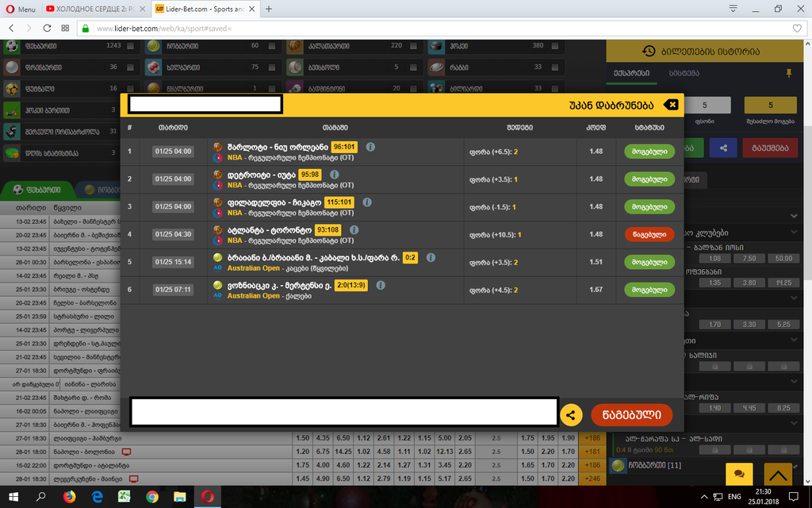Click the volleyball icon next to ფრენბურთი
The width and height of the screenshot is (812, 508).
12,67
